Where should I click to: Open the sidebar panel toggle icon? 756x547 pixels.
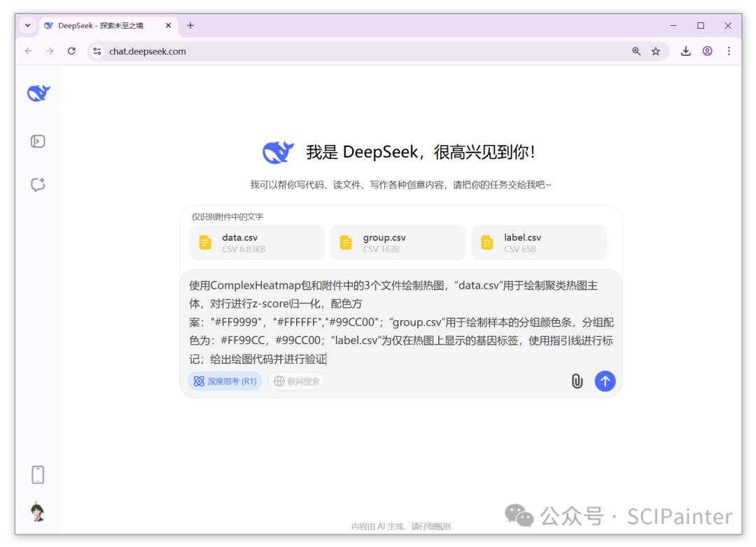[38, 141]
